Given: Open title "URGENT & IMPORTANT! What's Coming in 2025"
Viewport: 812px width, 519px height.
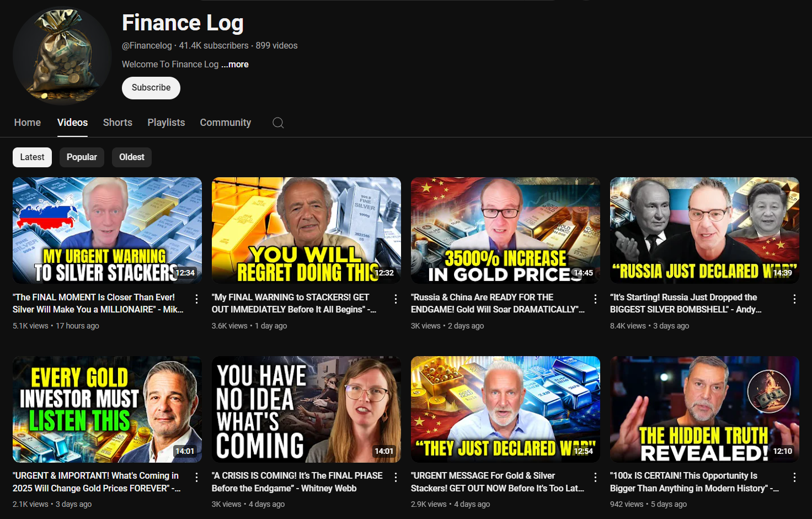Looking at the screenshot, I should point(97,482).
